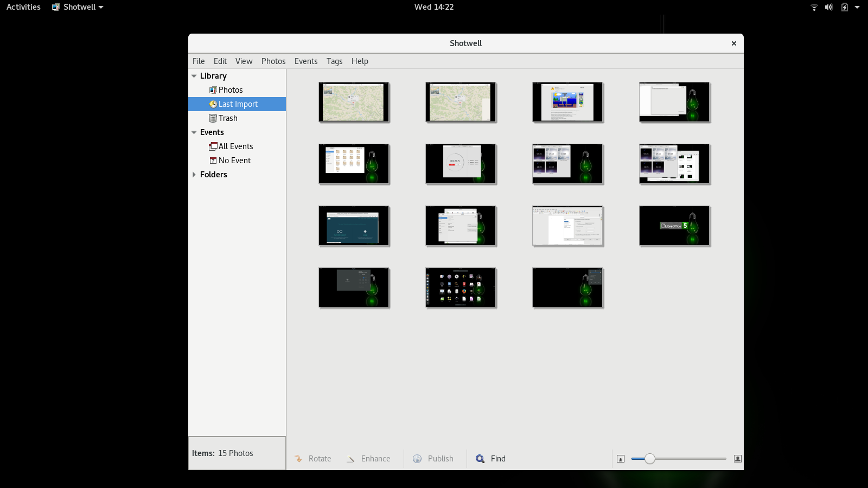The width and height of the screenshot is (868, 488).
Task: Click the smallest thumbnail size icon
Action: coord(621,459)
